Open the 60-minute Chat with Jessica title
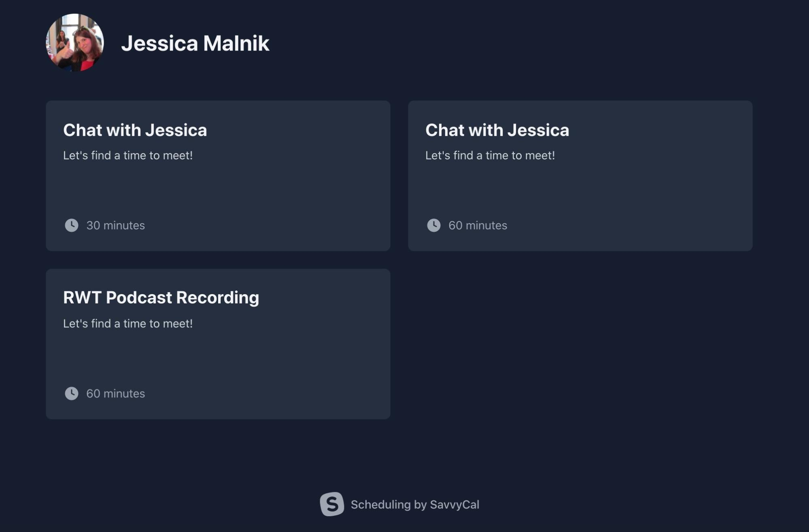Image resolution: width=809 pixels, height=532 pixels. coord(497,130)
